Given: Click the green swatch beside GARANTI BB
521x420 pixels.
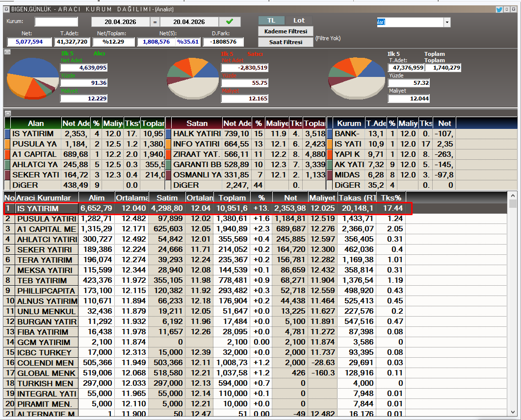Looking at the screenshot, I should (168, 165).
